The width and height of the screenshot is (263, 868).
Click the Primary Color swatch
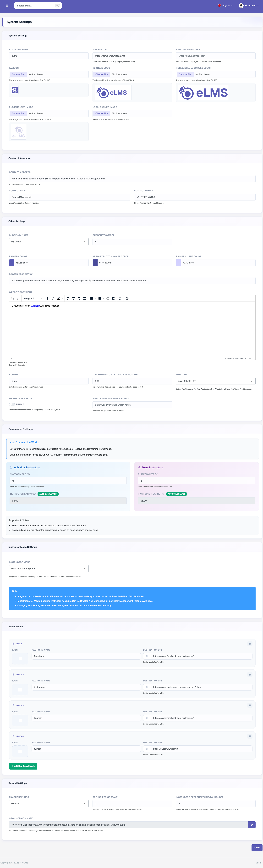pos(12,263)
